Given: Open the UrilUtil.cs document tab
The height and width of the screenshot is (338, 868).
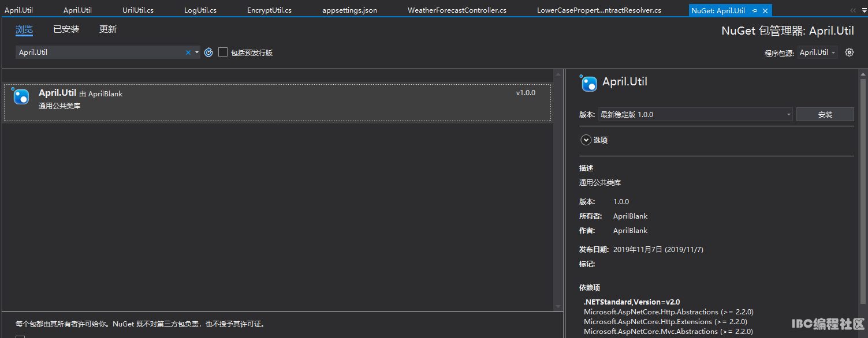Looking at the screenshot, I should (138, 10).
